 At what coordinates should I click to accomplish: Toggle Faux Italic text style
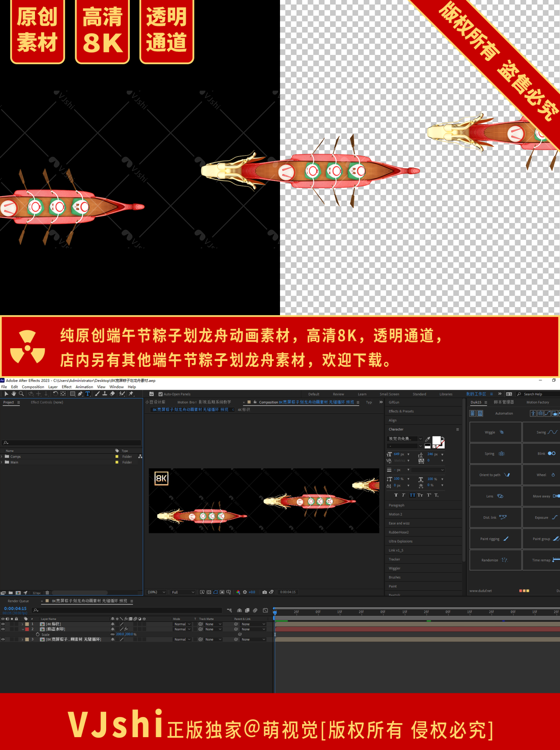coord(403,495)
